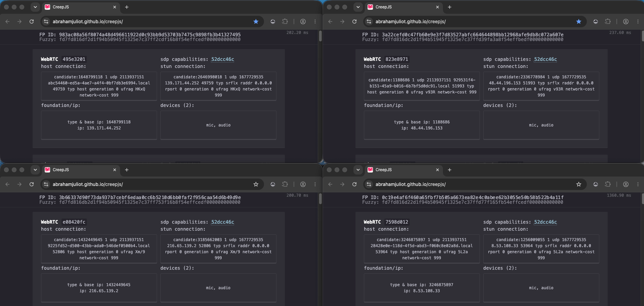Go back in the window showing IP 8.53.108.33
This screenshot has width=644, height=306.
[330, 184]
